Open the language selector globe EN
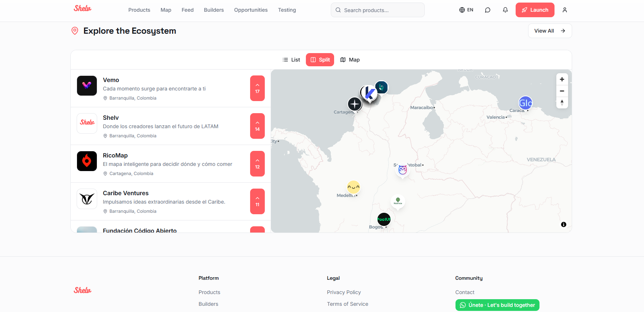The height and width of the screenshot is (312, 644). click(x=466, y=10)
